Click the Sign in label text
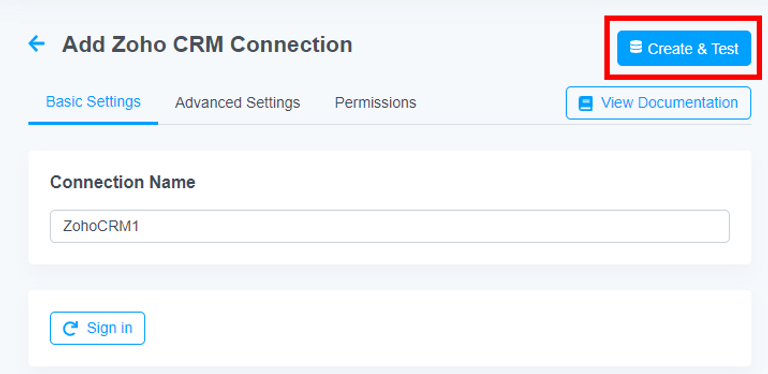Screen dimensions: 768x374 [x=110, y=328]
